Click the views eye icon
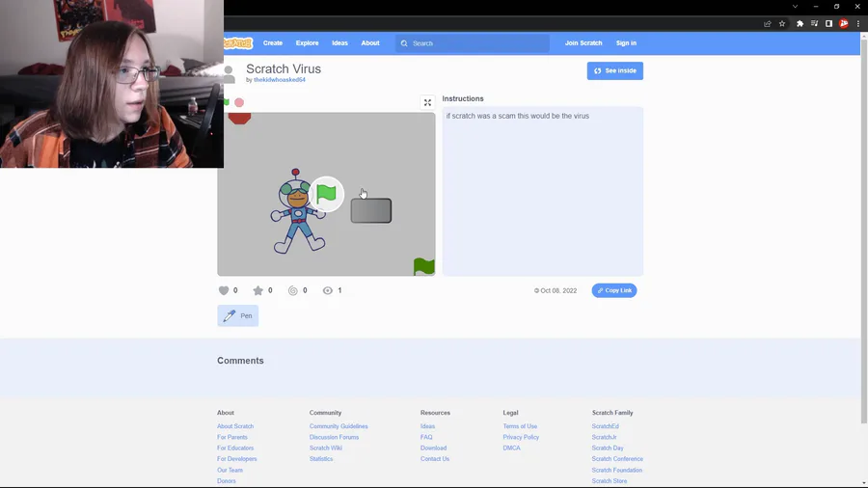 [x=328, y=290]
